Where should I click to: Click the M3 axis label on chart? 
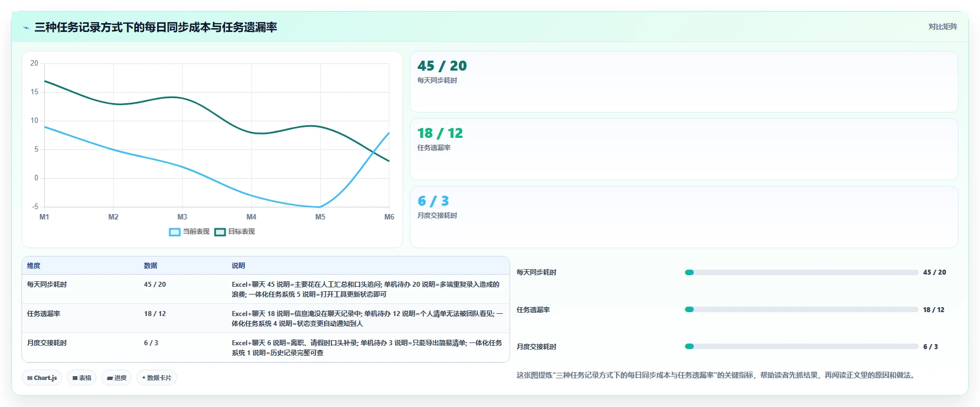[x=182, y=217]
